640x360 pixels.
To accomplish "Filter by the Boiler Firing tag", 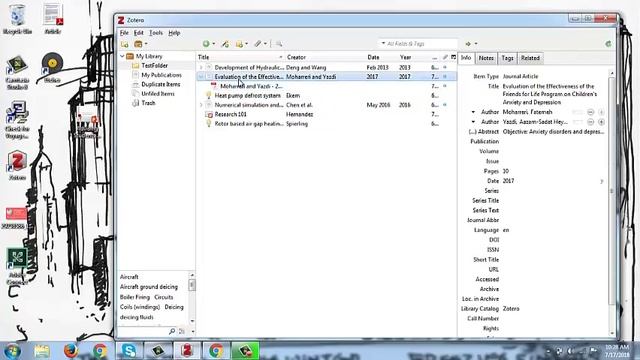I will (x=135, y=297).
